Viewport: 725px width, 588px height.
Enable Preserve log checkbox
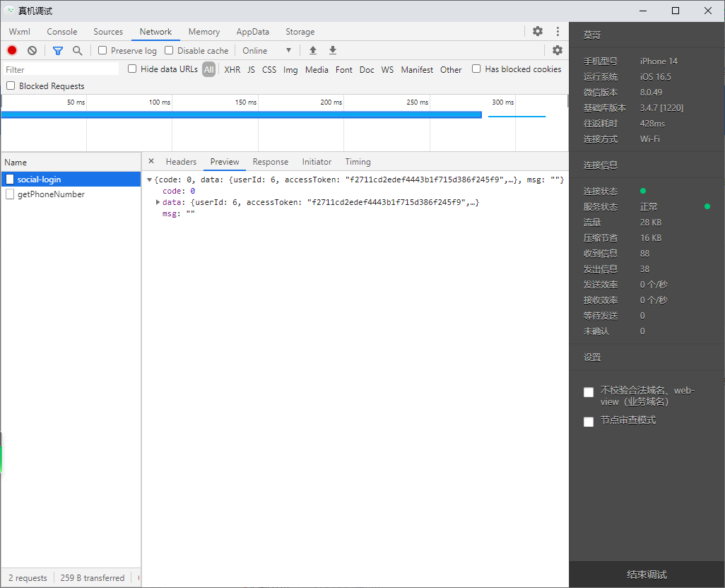pos(102,50)
